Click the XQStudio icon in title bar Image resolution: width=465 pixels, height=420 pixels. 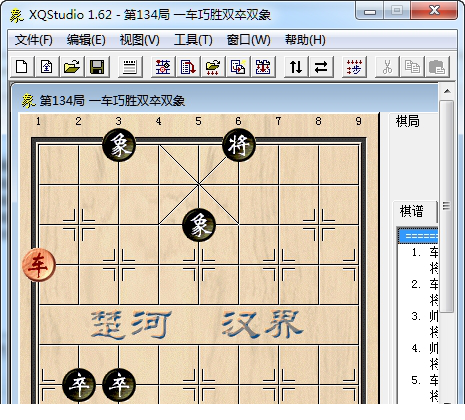point(16,15)
